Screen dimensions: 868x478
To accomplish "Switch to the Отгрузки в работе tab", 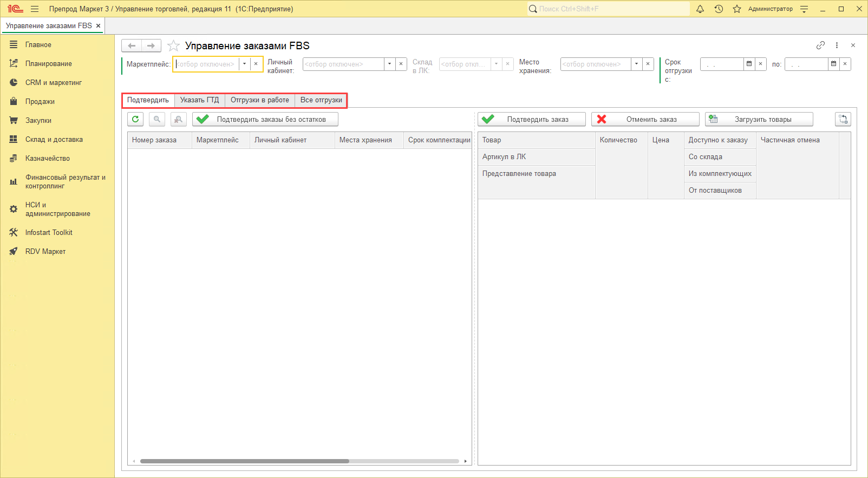I will [x=260, y=100].
